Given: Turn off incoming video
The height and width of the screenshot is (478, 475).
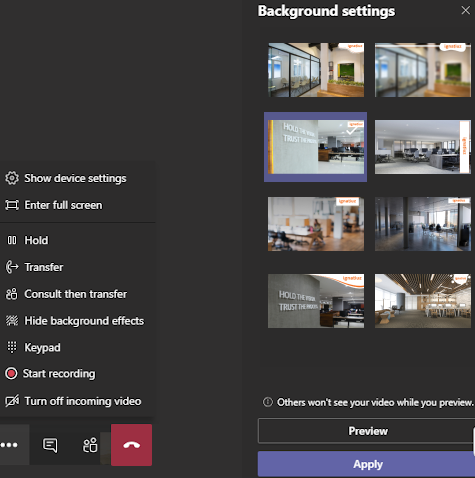Looking at the screenshot, I should (73, 401).
